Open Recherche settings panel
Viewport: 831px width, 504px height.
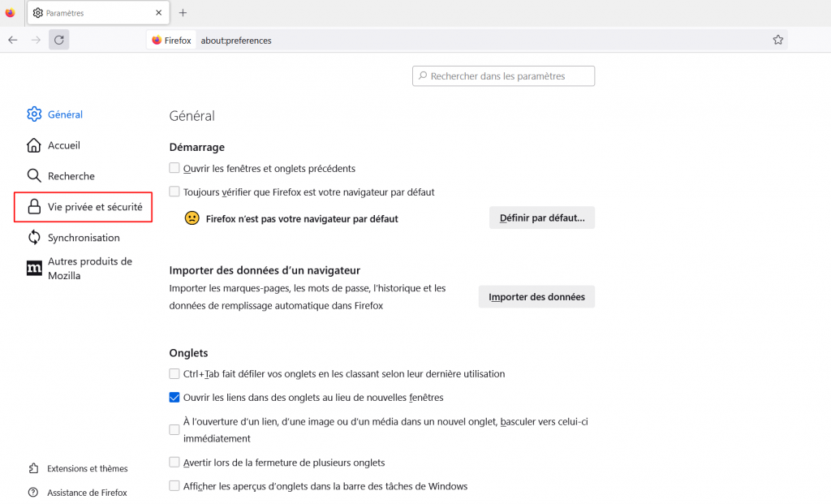71,176
